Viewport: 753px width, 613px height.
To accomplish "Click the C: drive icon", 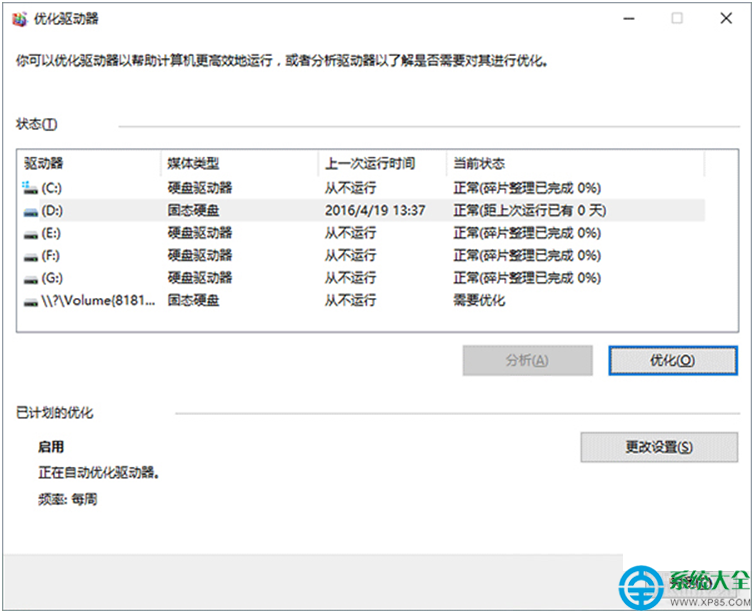I will (x=30, y=188).
